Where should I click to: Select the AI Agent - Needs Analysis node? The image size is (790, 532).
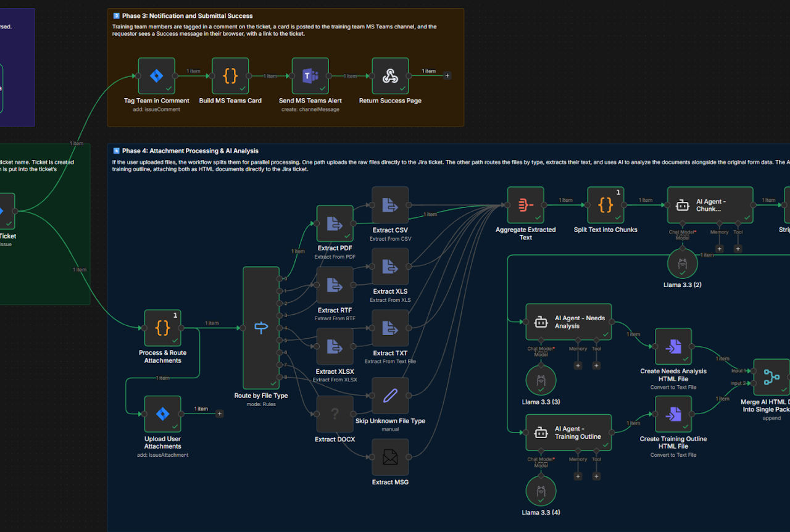coord(568,322)
